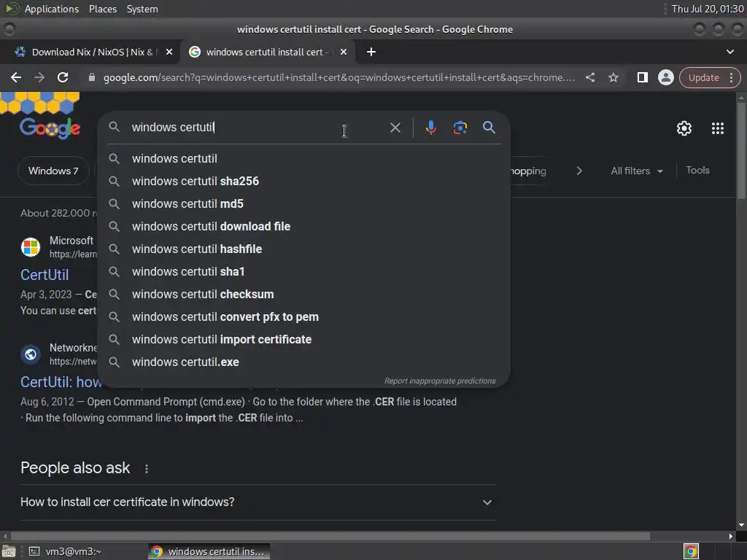Submit search with magnifier button
This screenshot has width=747, height=560.
point(489,128)
